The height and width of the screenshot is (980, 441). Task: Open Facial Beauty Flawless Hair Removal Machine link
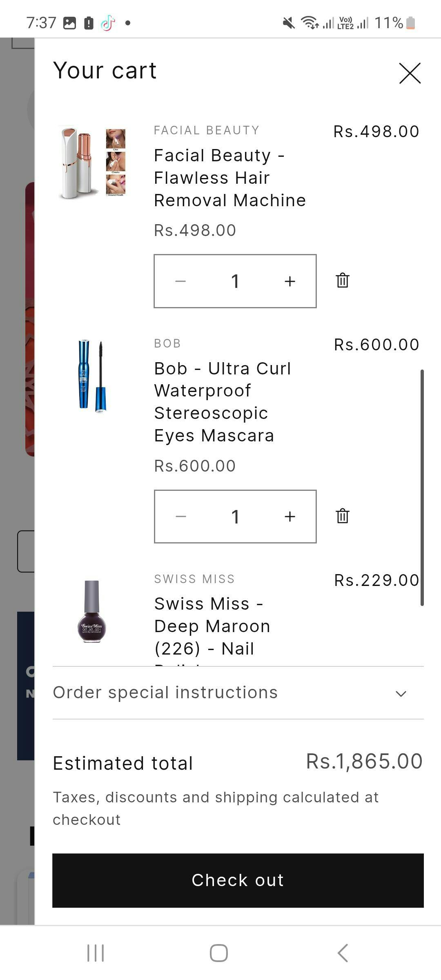coord(229,178)
